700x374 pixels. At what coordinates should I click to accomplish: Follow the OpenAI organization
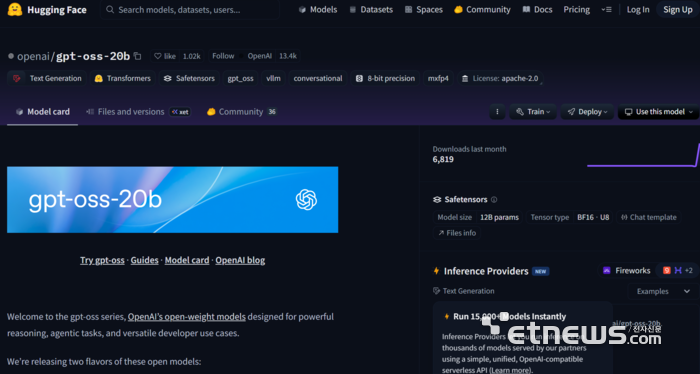tap(223, 56)
